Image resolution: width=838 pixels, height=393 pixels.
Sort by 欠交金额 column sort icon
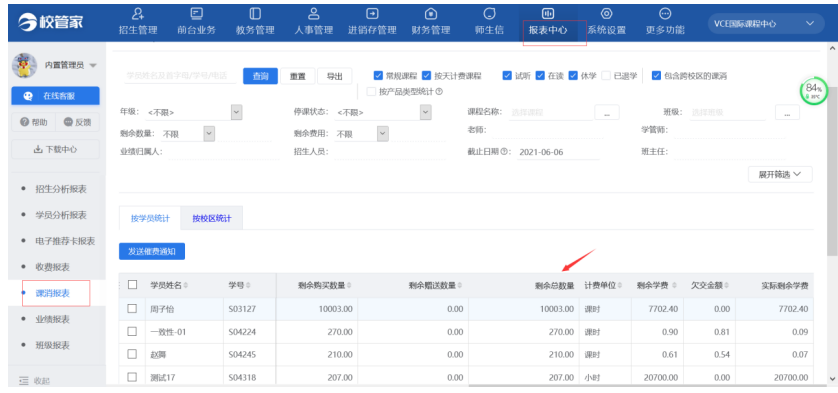pyautogui.click(x=727, y=286)
